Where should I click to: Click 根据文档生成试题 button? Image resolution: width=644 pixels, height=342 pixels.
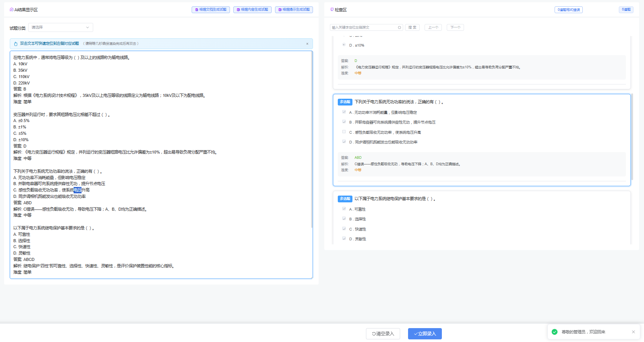(x=211, y=10)
